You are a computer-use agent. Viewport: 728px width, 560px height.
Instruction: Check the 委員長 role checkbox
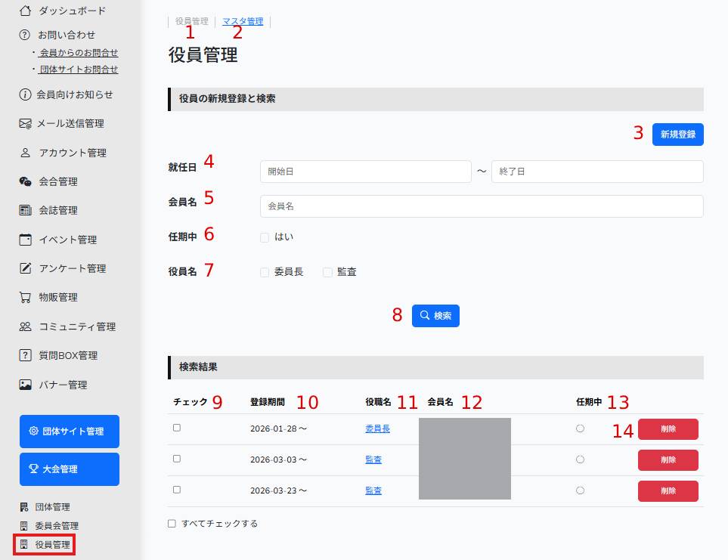pos(265,272)
